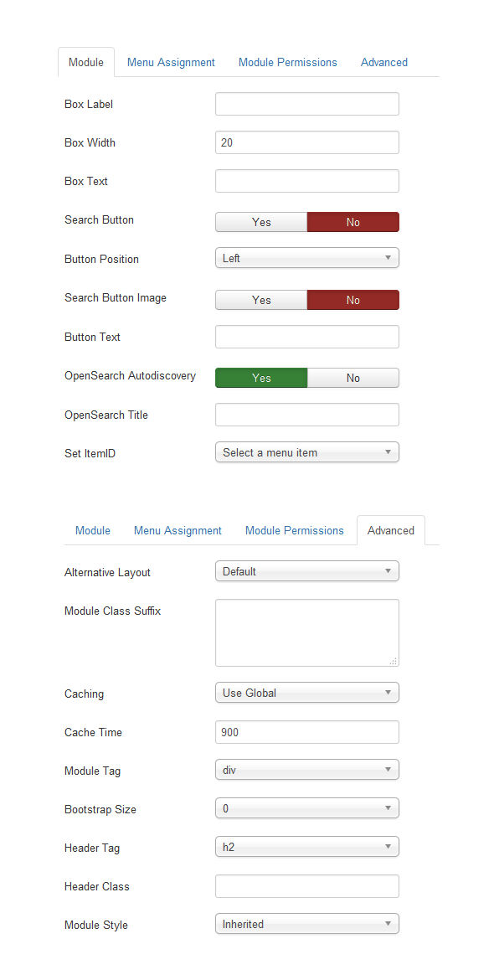The image size is (494, 980).
Task: Choose Yes for Search Button Image
Action: [x=261, y=300]
